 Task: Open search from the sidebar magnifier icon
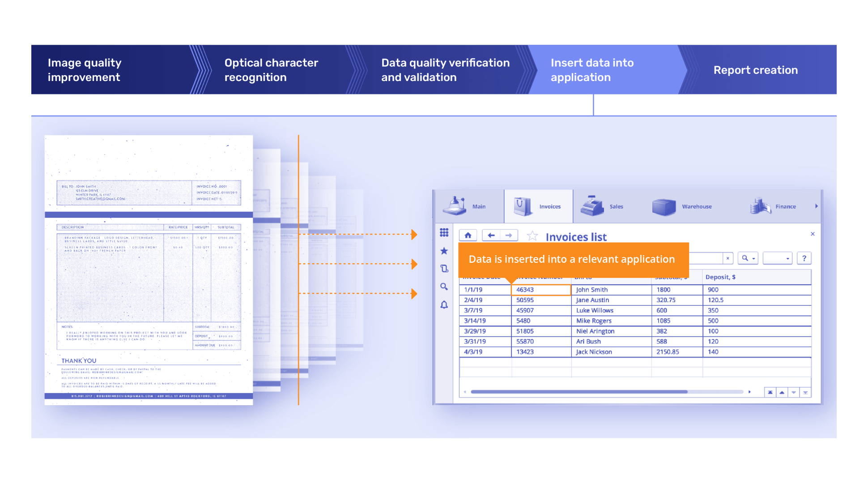pyautogui.click(x=444, y=287)
